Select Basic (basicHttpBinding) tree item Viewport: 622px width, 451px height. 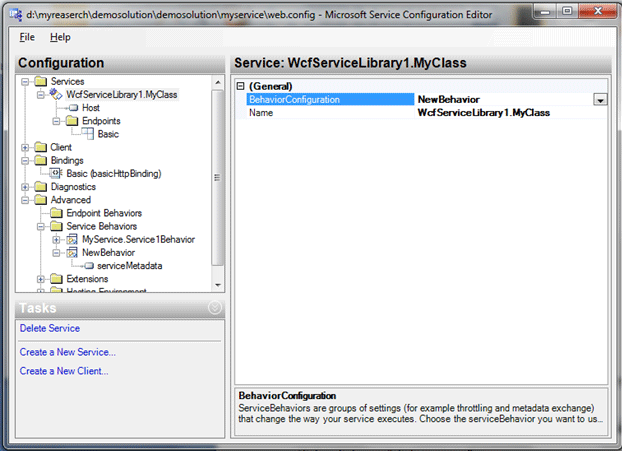point(114,173)
